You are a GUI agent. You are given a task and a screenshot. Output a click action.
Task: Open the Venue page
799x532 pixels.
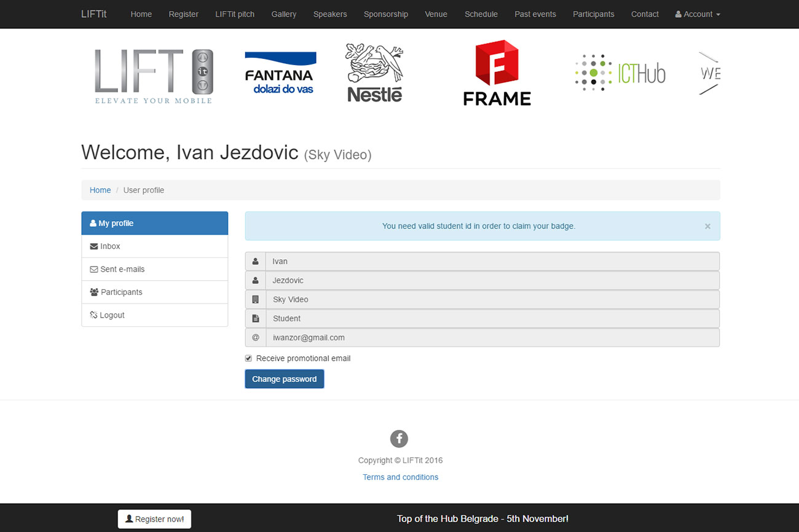click(436, 14)
